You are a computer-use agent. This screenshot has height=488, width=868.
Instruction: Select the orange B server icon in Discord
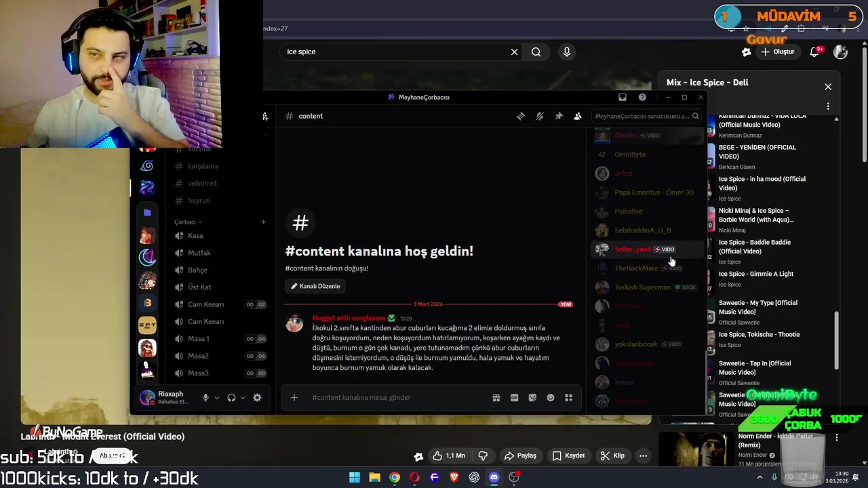(x=147, y=303)
